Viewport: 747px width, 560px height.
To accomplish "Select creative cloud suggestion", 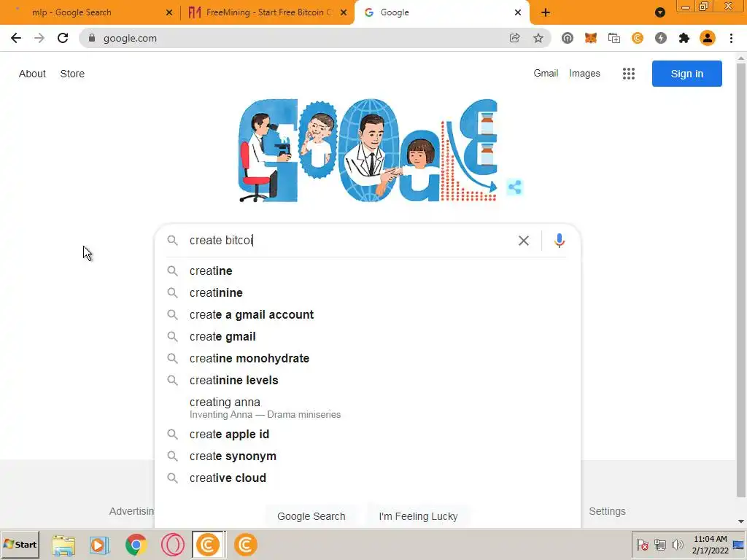I will tap(368, 478).
